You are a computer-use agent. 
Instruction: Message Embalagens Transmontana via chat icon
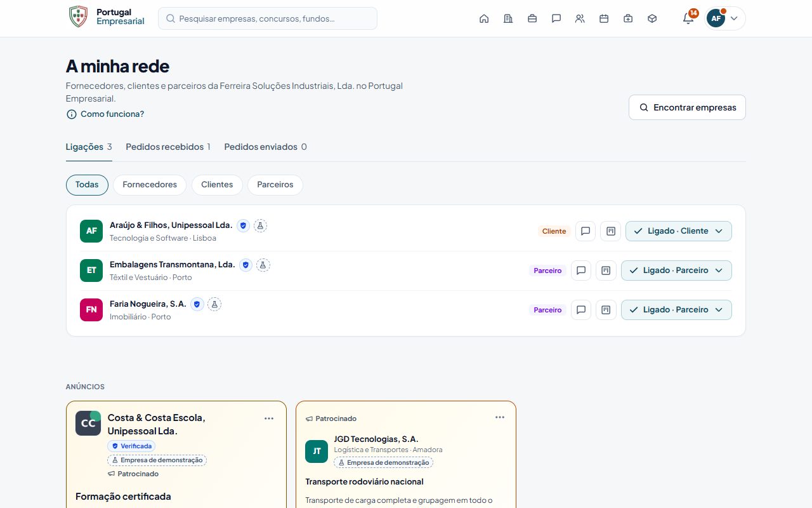tap(581, 271)
